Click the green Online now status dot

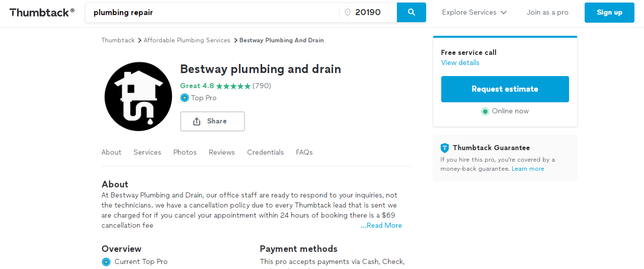(485, 111)
